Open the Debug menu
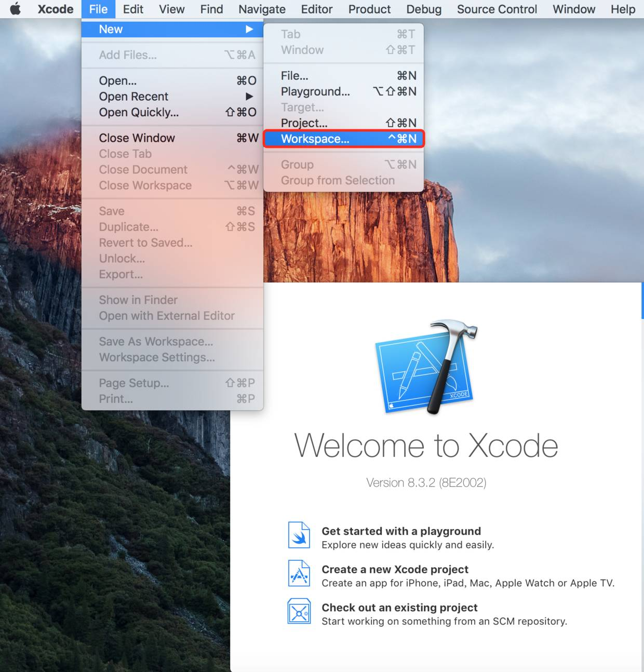This screenshot has width=644, height=672. coord(424,9)
